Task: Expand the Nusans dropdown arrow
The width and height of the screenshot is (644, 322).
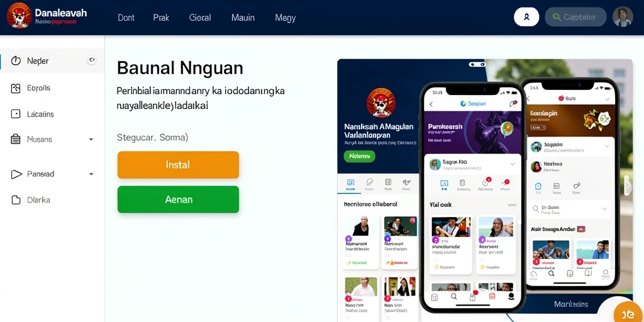Action: (x=91, y=140)
